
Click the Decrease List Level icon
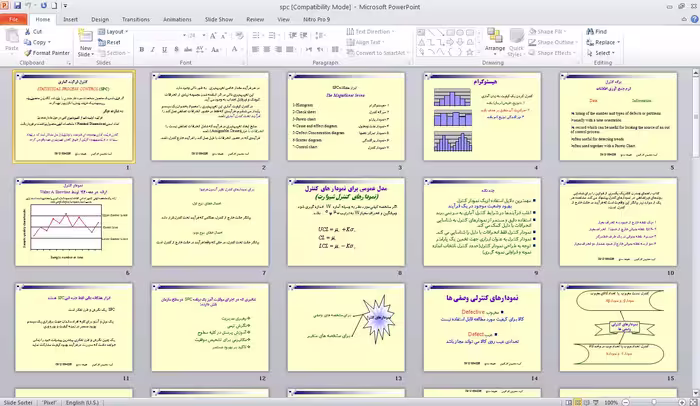tap(293, 35)
